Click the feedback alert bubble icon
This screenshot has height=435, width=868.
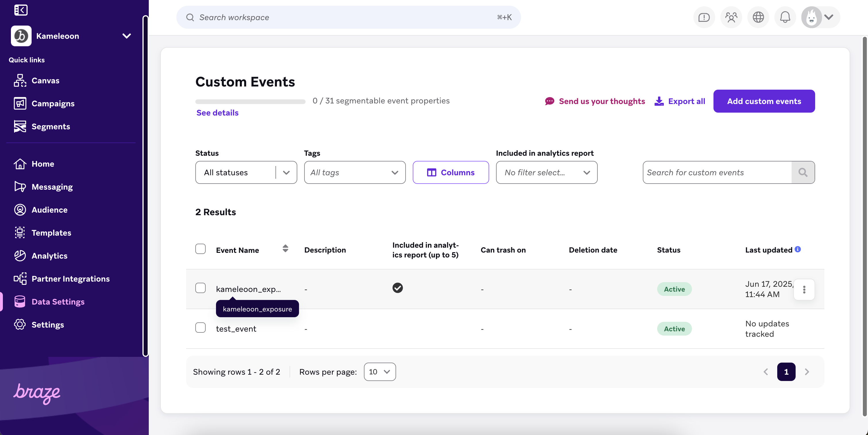click(704, 17)
